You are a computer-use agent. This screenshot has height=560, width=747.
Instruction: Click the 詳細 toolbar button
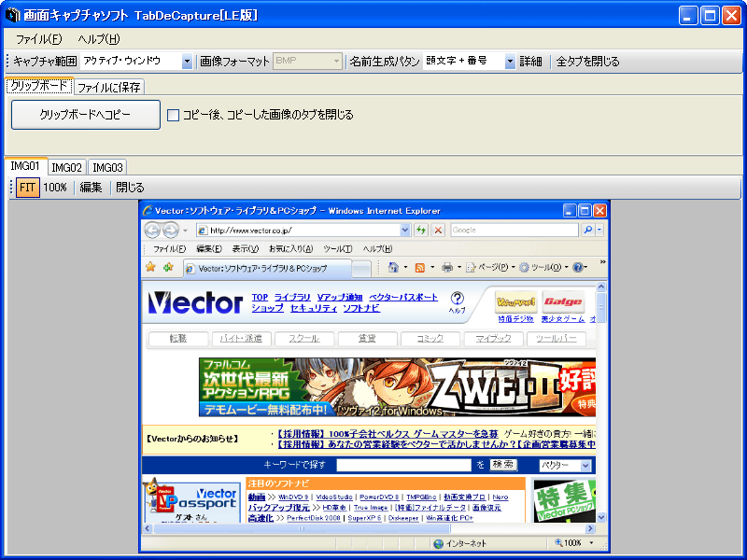tap(530, 61)
